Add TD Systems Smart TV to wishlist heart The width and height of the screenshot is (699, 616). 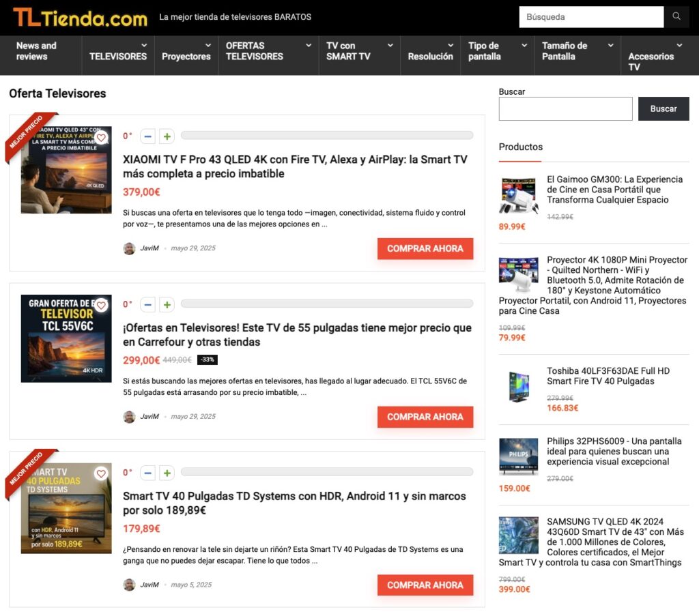pos(101,473)
